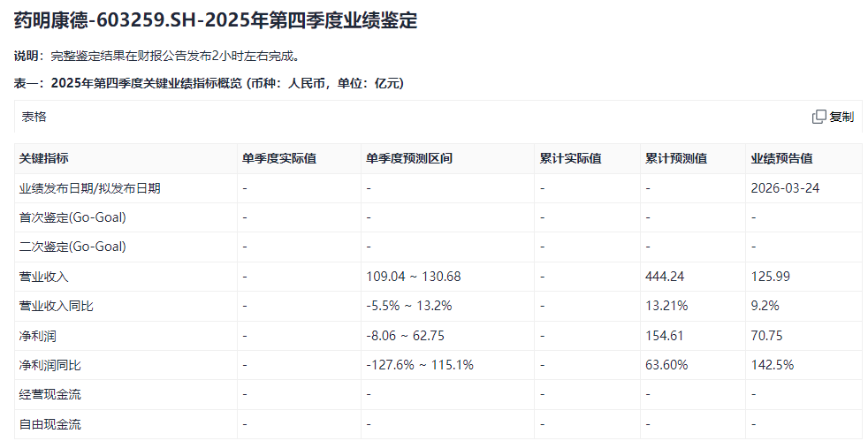
Task: Click the 净利润同比 row label
Action: pos(49,365)
